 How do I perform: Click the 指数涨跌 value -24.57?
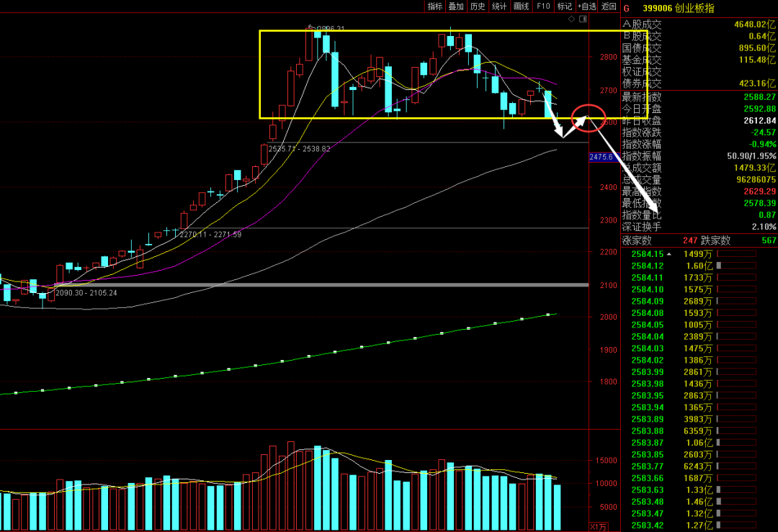click(763, 132)
